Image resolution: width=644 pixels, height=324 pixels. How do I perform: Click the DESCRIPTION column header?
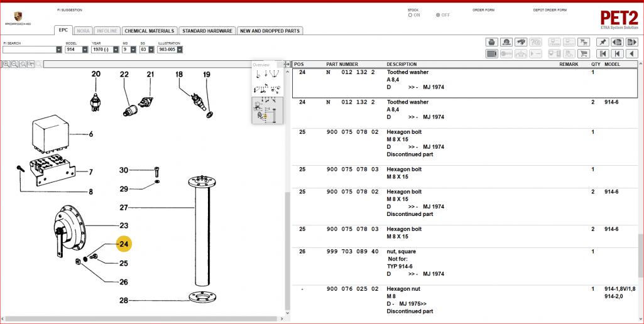[x=401, y=65]
